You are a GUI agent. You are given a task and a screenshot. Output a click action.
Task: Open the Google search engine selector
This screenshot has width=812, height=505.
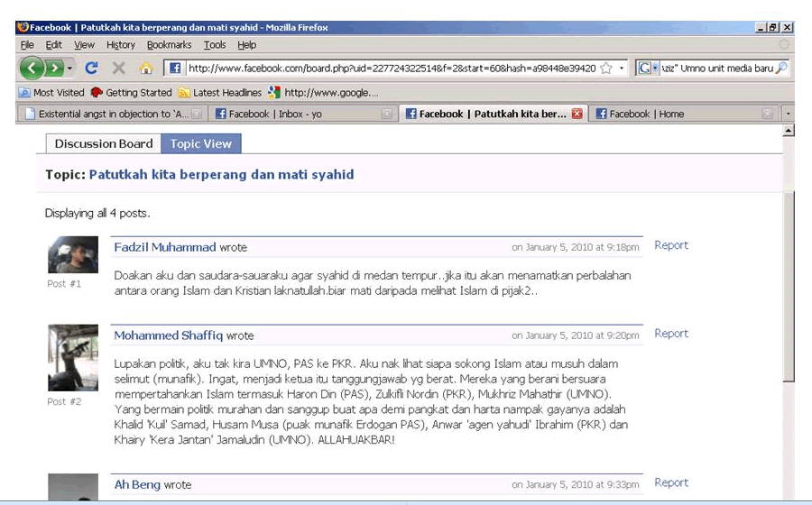[x=647, y=68]
